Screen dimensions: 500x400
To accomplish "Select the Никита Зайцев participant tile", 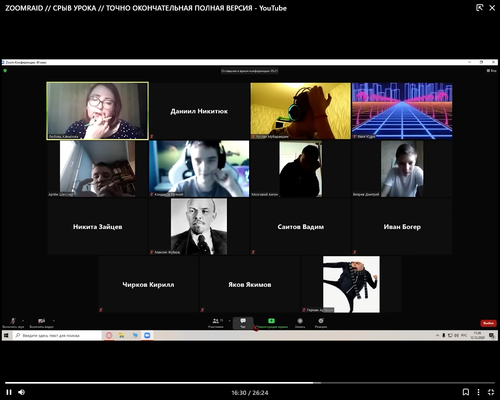I will (x=98, y=227).
